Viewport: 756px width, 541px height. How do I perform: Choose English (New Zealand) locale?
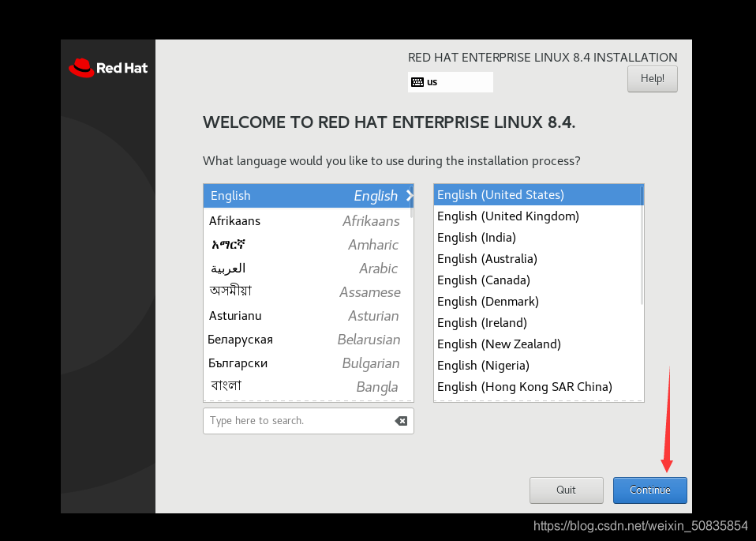[537, 344]
